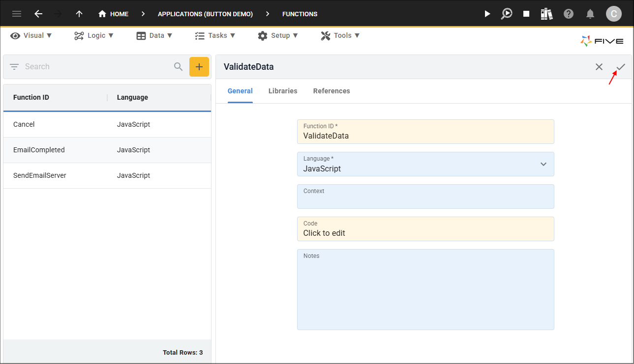The image size is (634, 364).
Task: Open the hamburger menu icon
Action: pos(17,14)
